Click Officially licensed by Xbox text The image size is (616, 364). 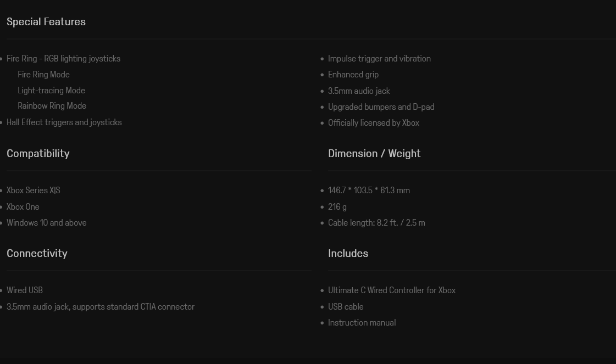pos(374,123)
